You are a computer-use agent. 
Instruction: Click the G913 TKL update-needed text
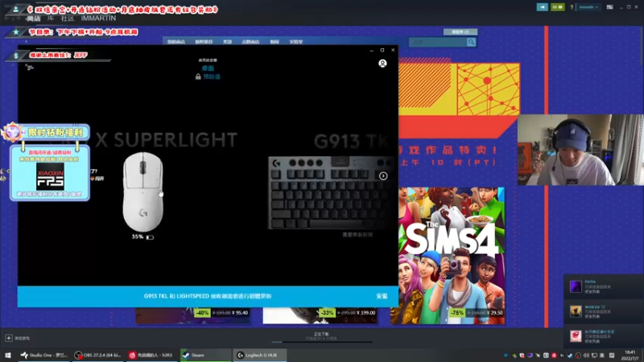357,235
